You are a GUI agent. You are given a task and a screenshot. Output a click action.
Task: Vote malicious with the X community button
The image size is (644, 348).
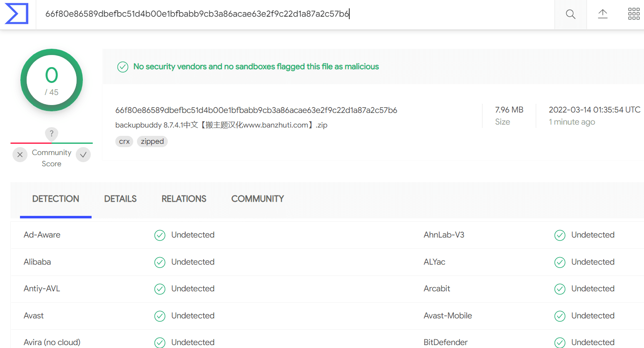20,155
